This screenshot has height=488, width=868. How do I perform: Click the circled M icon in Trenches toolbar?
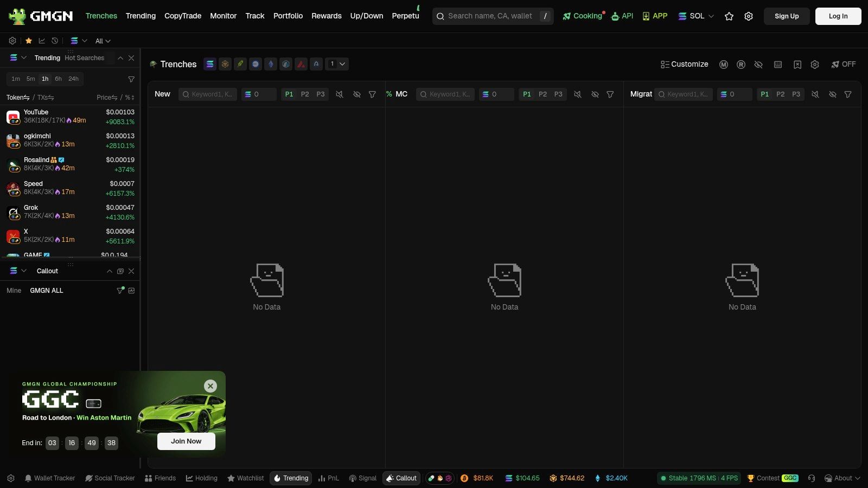pos(724,65)
